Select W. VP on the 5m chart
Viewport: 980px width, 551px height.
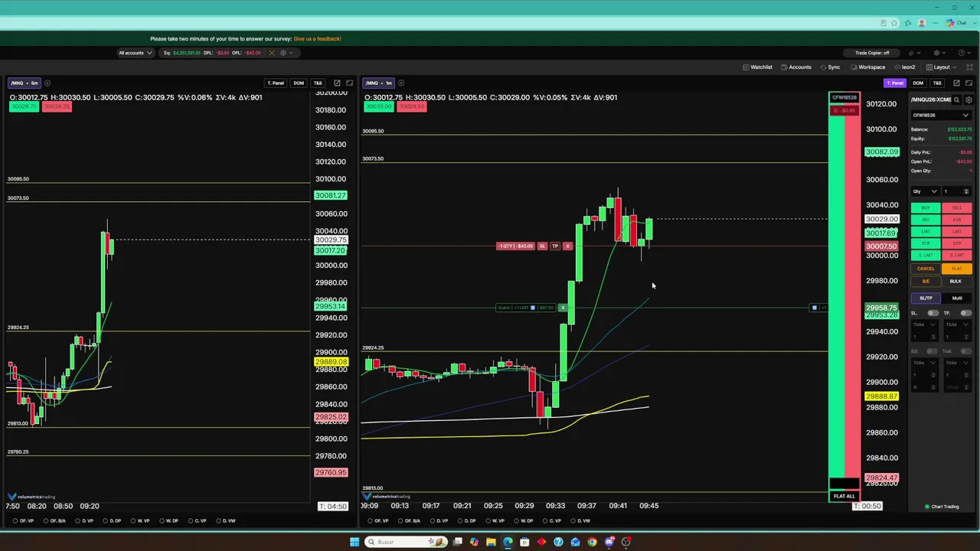point(141,520)
